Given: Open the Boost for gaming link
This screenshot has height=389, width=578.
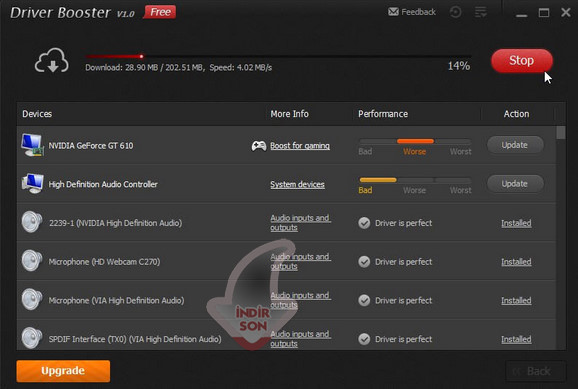Looking at the screenshot, I should 300,146.
